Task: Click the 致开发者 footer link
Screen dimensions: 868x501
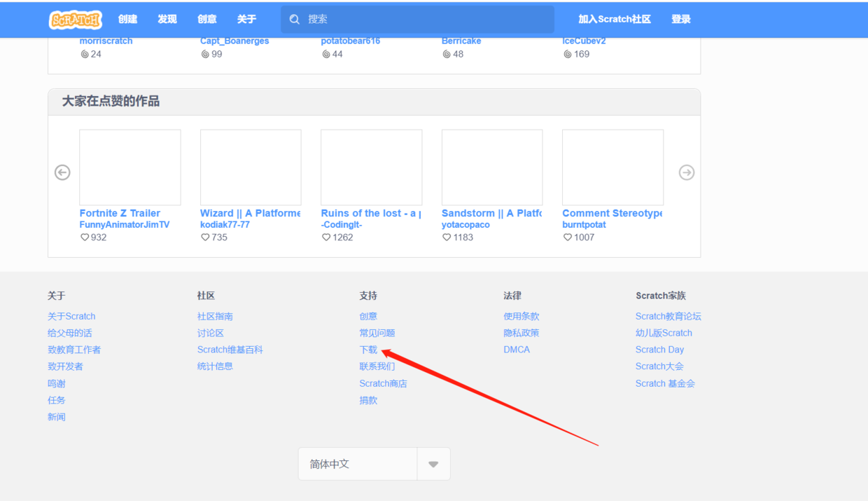Action: click(x=65, y=366)
